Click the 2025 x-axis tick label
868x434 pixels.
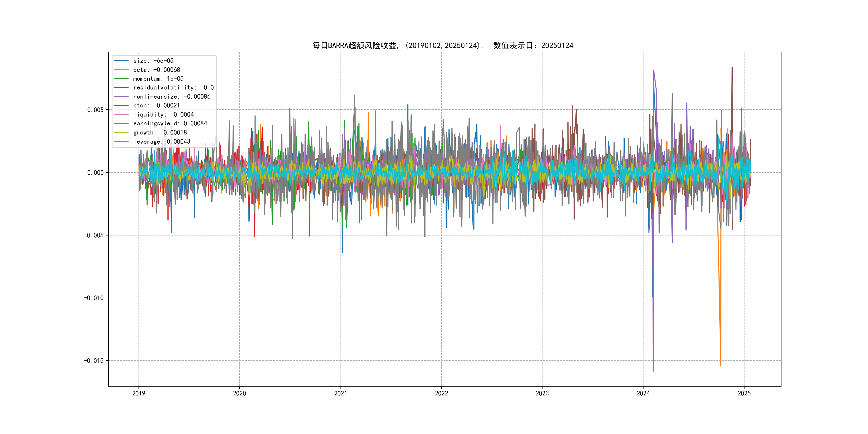coord(744,393)
